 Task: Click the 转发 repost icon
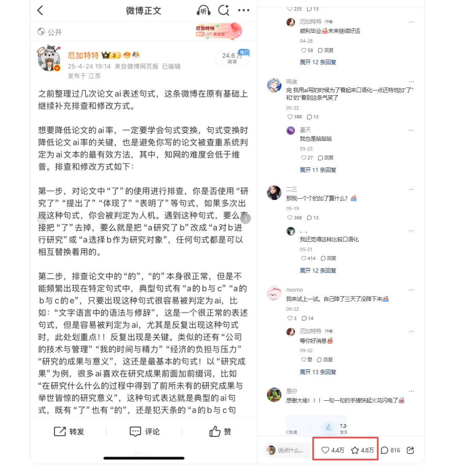click(60, 431)
